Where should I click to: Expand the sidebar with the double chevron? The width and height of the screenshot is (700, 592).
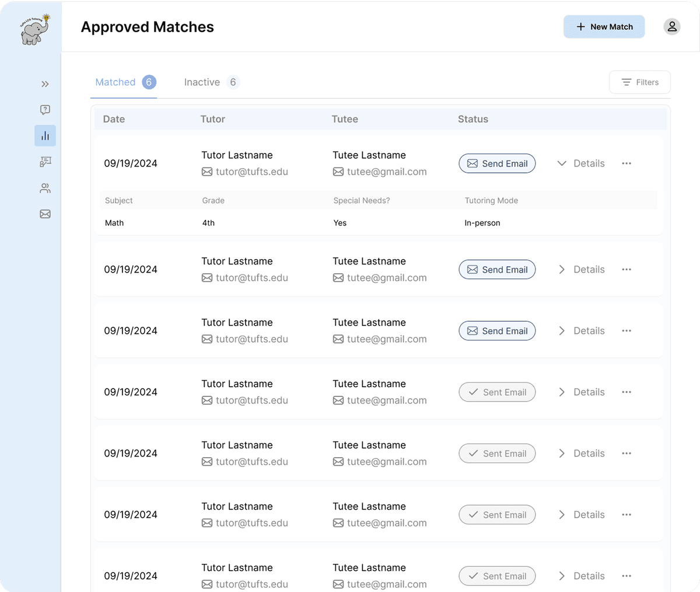click(45, 84)
